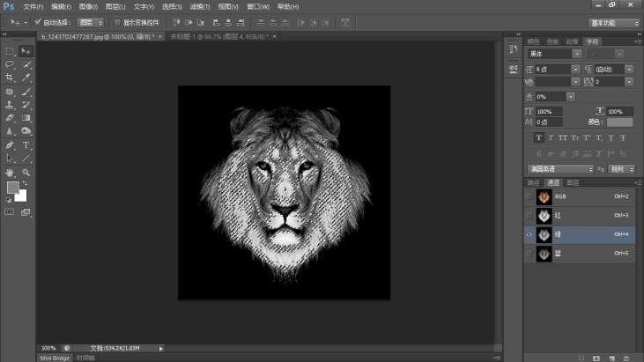Hide the 绿 channel visibility eye
Viewport: 644px width, 362px height.
(529, 235)
